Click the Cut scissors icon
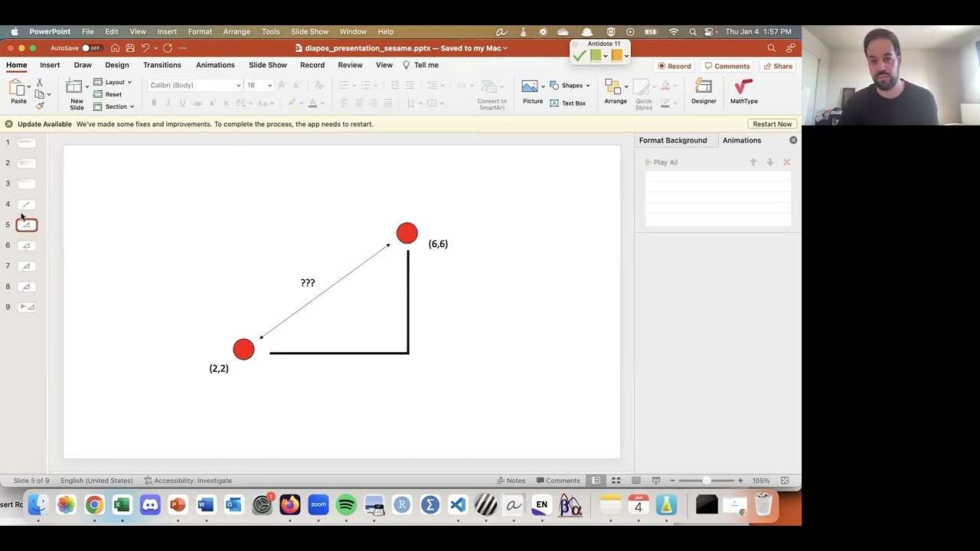Viewport: 980px width, 551px height. [x=40, y=83]
